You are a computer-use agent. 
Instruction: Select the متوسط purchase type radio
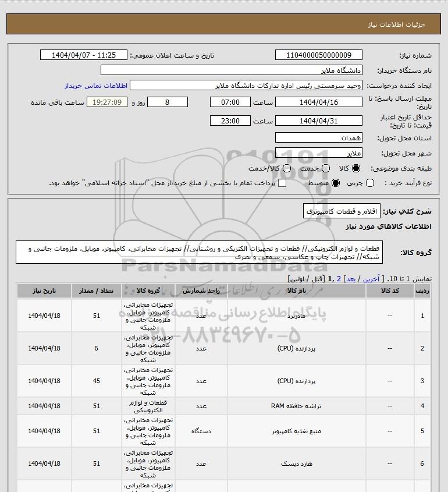tap(336, 183)
